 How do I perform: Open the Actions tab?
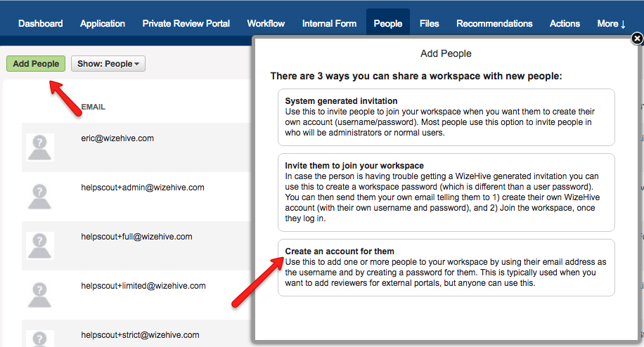(x=565, y=24)
